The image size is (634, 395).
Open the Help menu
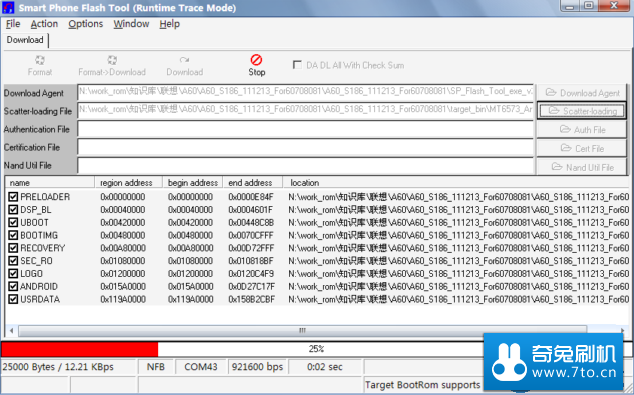tap(169, 24)
